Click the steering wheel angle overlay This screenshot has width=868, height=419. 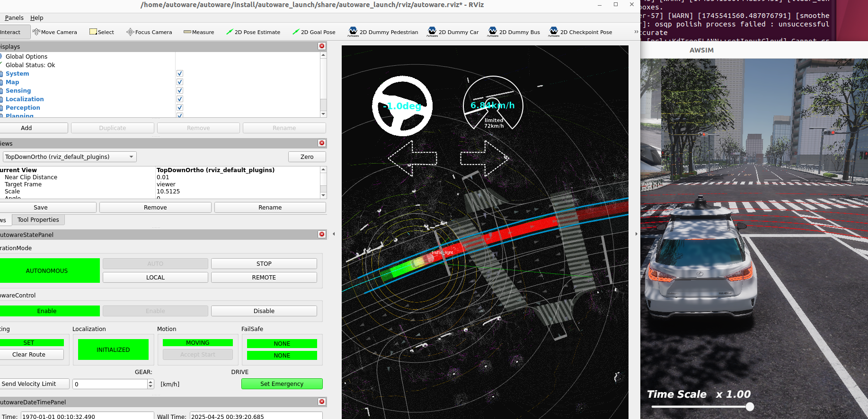pos(402,106)
